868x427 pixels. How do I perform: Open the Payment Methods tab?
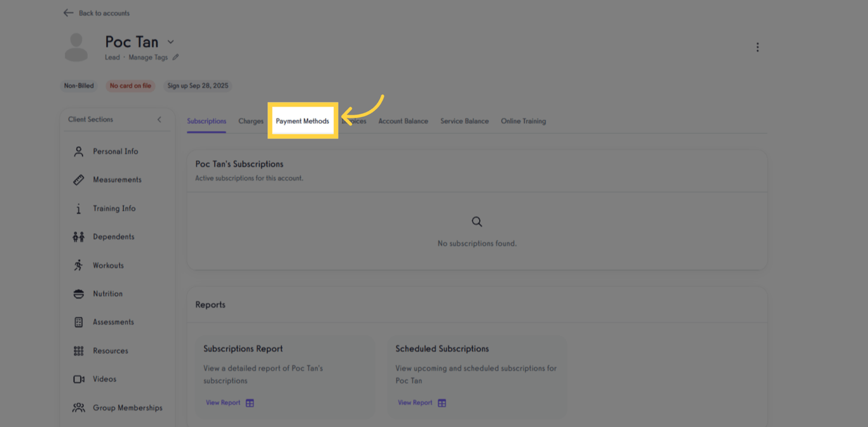coord(302,120)
